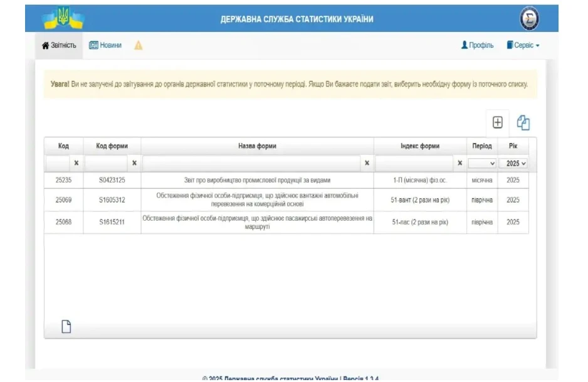Click the '51-пас (2 рази на рік)' cell
The height and width of the screenshot is (382, 588).
pos(420,222)
